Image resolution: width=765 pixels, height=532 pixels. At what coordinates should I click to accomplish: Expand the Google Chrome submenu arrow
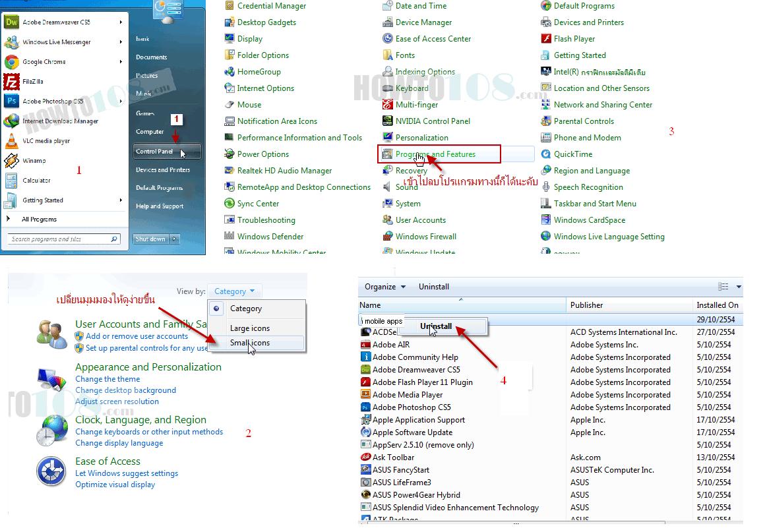pos(121,62)
